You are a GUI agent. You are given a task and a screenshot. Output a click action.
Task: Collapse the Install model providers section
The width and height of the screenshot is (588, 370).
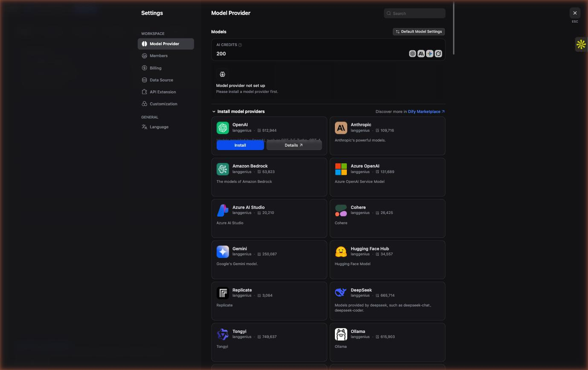click(214, 112)
